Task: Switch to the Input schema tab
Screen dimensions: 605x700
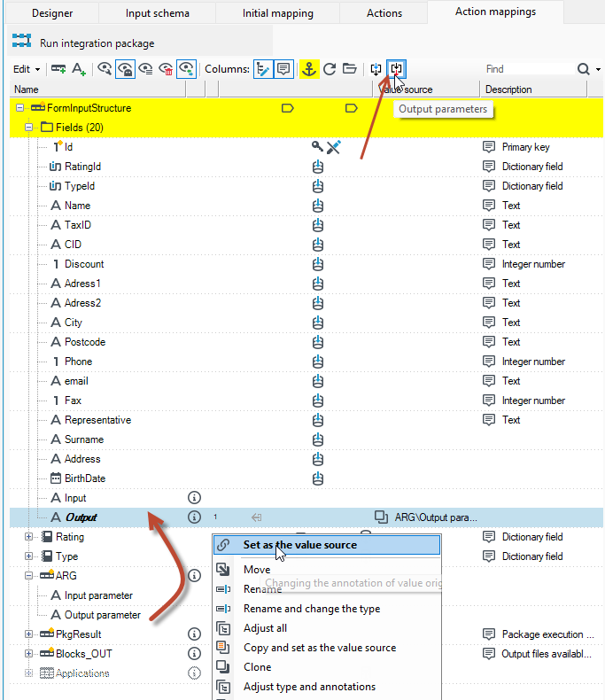Action: click(x=157, y=13)
